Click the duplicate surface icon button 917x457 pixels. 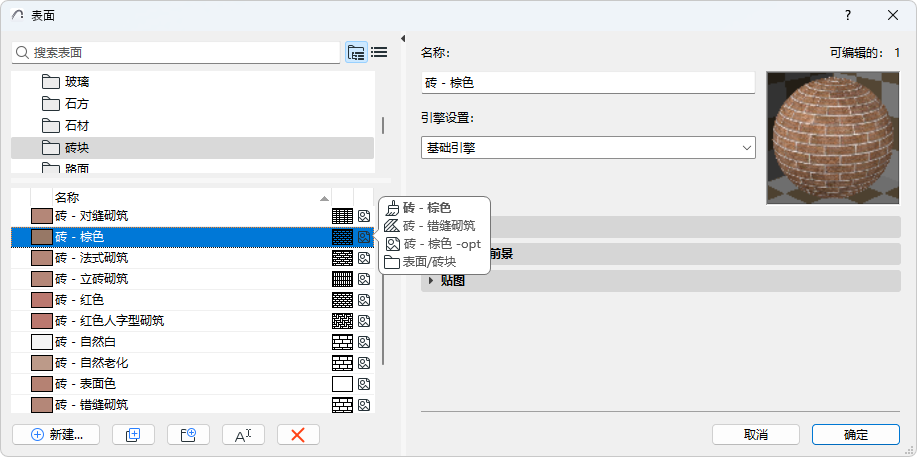[x=133, y=435]
